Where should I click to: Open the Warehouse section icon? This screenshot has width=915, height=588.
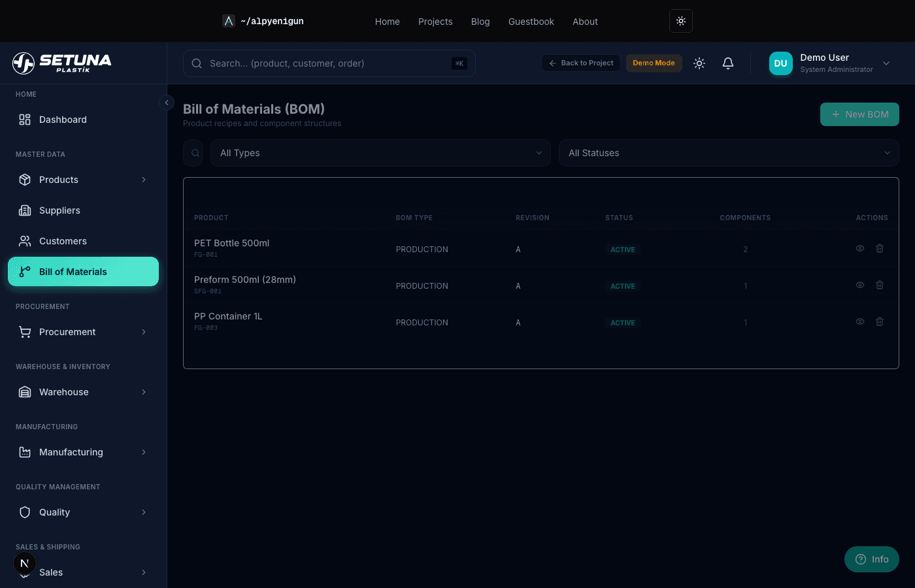coord(25,392)
